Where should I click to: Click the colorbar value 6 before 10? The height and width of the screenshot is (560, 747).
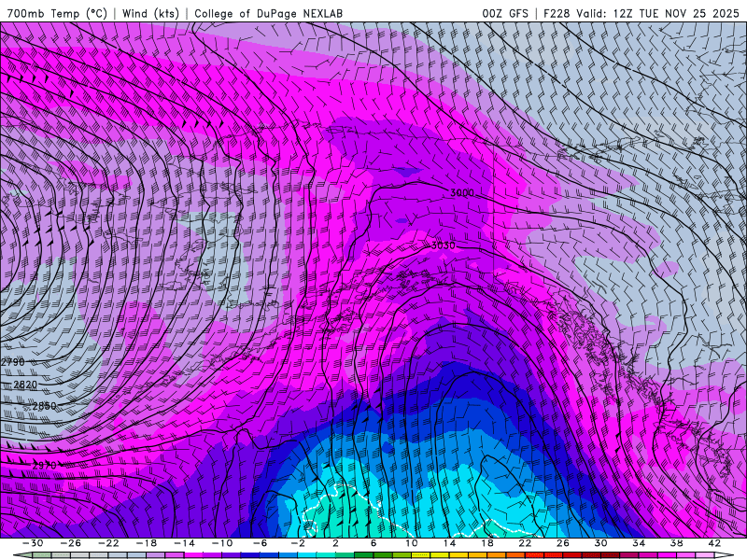(373, 543)
